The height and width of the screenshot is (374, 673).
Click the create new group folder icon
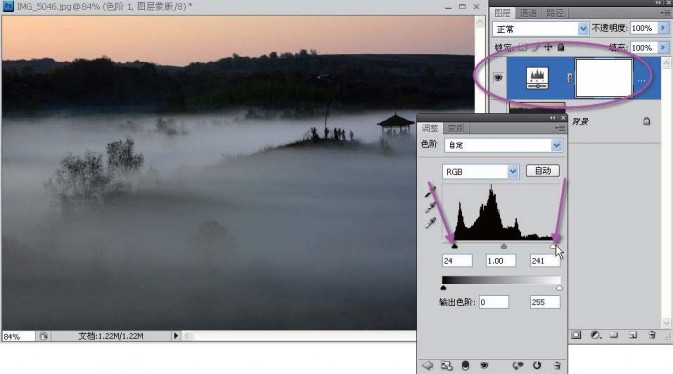pyautogui.click(x=614, y=335)
